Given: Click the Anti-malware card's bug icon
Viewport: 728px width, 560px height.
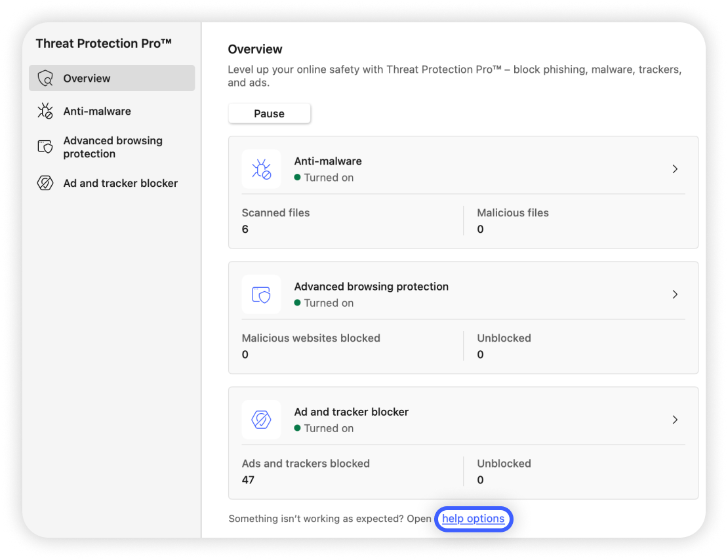Looking at the screenshot, I should tap(261, 169).
